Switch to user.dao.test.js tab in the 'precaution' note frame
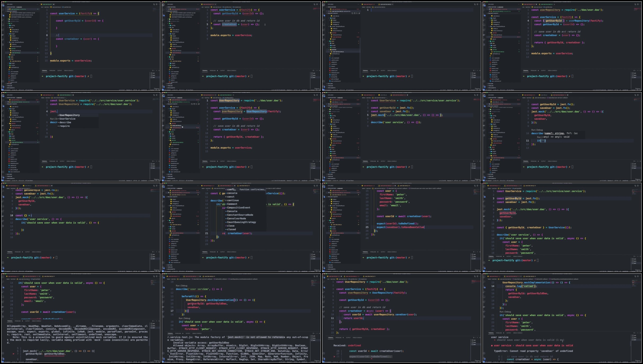This screenshot has height=364, width=643. point(48,276)
